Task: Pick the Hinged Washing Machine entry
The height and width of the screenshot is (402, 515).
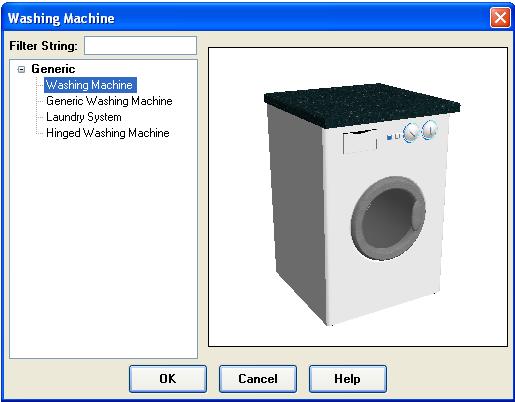Action: click(108, 133)
